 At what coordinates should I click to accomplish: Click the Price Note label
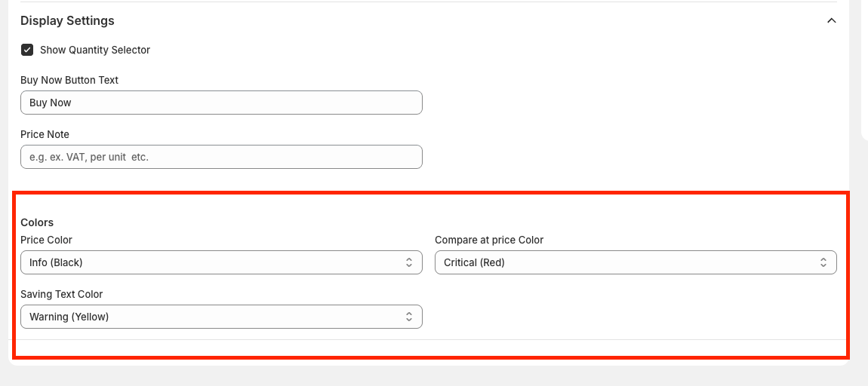45,134
